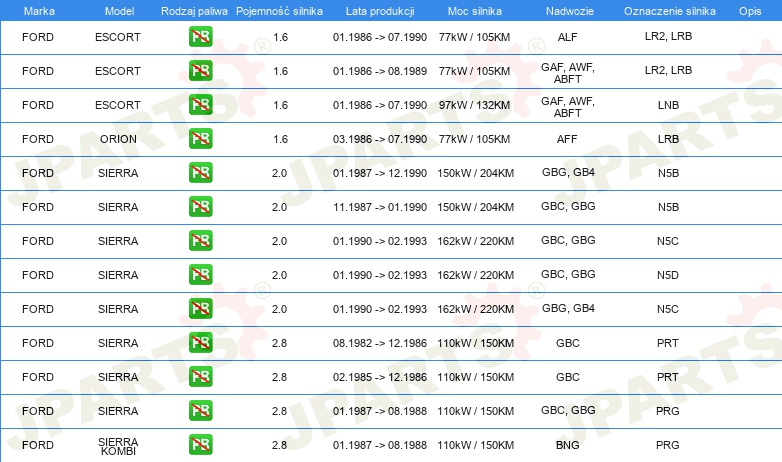The image size is (782, 462).
Task: Click the BNG body type cell
Action: [568, 445]
